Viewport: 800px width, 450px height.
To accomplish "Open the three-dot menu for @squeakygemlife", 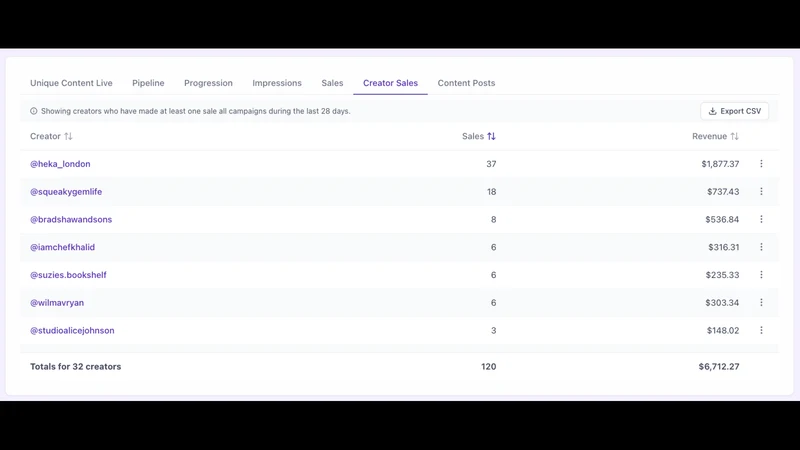I will tap(761, 191).
